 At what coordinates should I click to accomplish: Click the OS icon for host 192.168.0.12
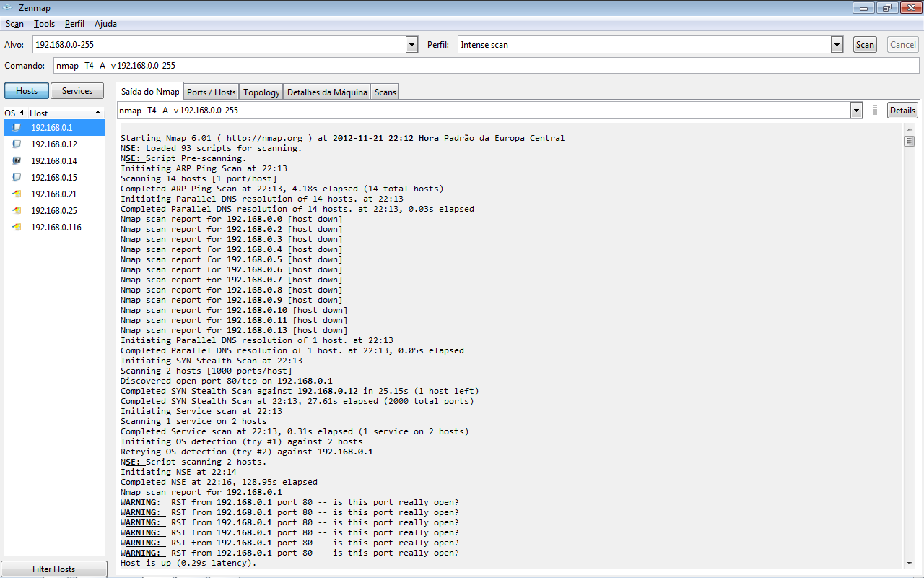pos(16,144)
